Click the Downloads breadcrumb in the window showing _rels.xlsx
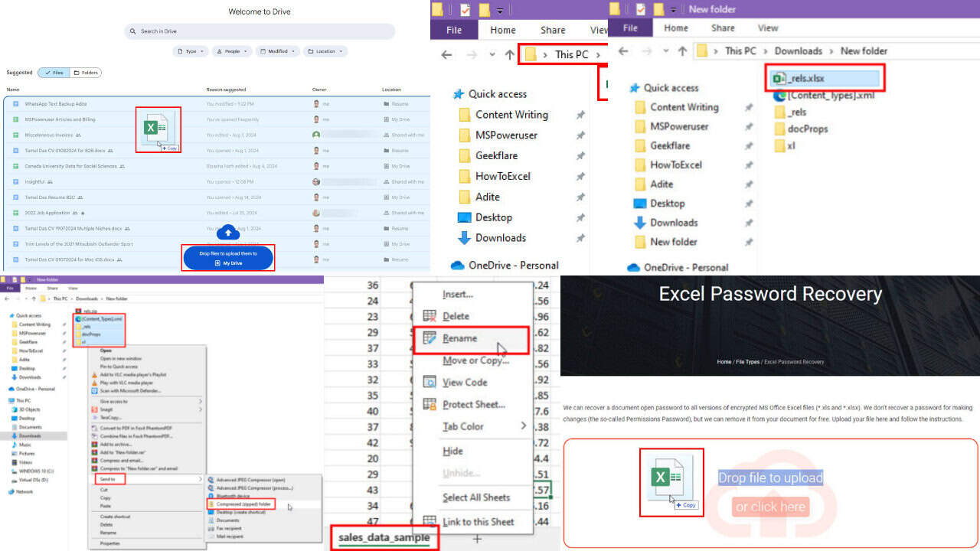Image resolution: width=980 pixels, height=551 pixels. pos(798,51)
